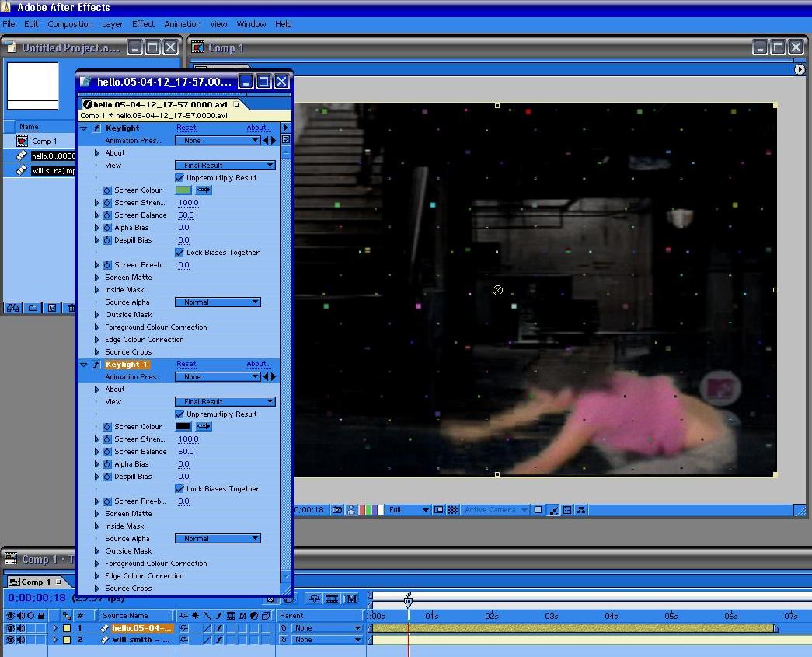
Task: Hide layer 2 will smith video with the eye toggle
Action: click(9, 640)
